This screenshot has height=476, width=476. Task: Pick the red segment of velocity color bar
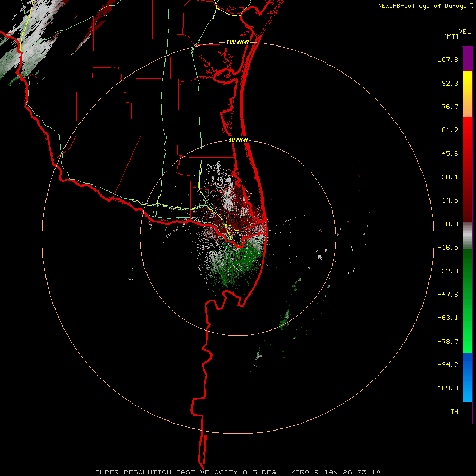point(467,169)
